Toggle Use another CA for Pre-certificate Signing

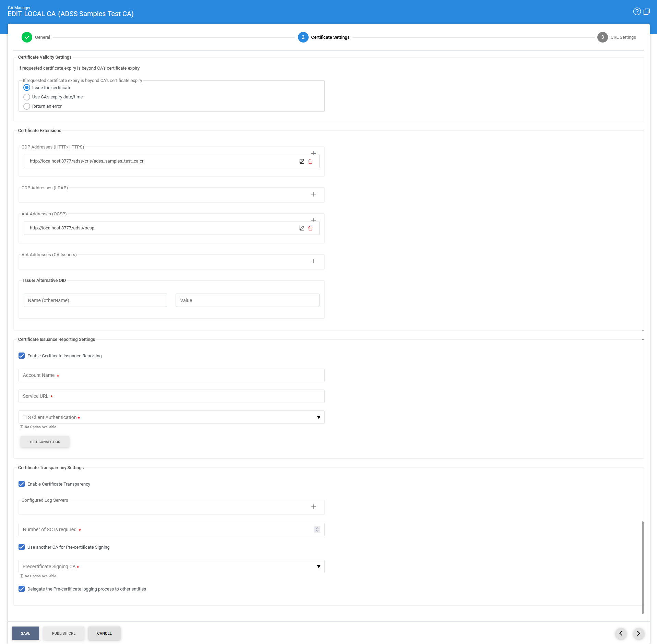22,547
